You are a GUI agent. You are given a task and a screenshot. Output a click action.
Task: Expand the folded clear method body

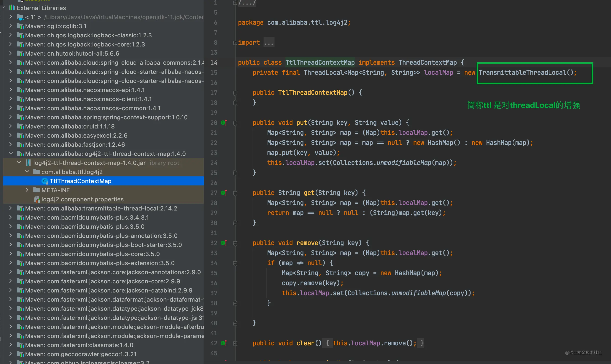(235, 343)
